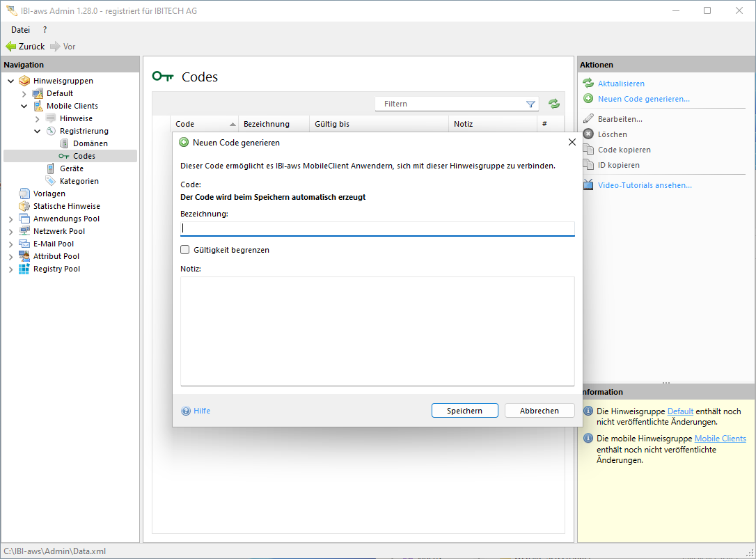Image resolution: width=756 pixels, height=559 pixels.
Task: Click the green plus Neuen Code generieren icon
Action: [x=588, y=99]
